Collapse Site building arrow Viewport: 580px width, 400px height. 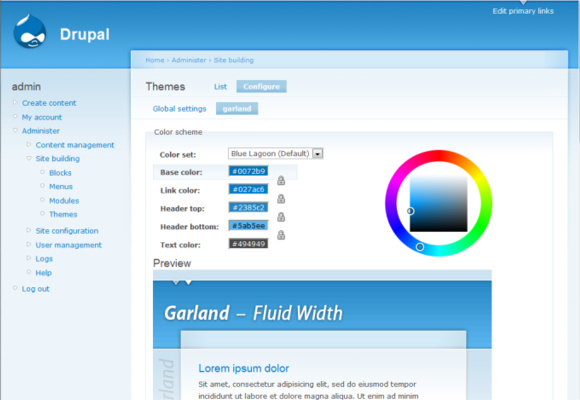point(29,158)
